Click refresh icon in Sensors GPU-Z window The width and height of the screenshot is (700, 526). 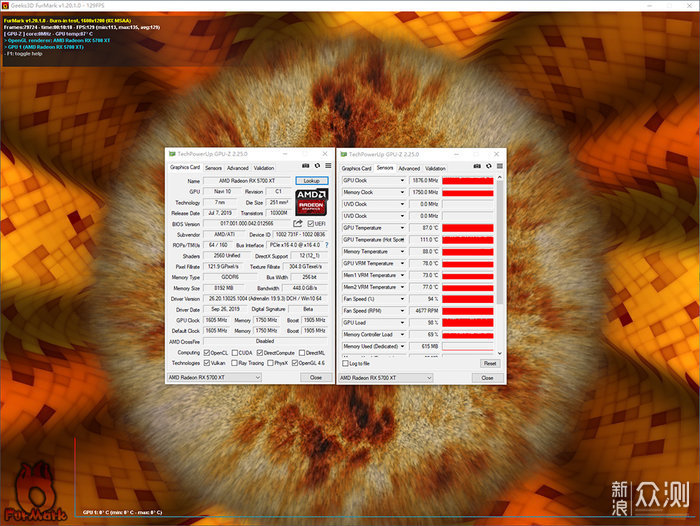[489, 166]
